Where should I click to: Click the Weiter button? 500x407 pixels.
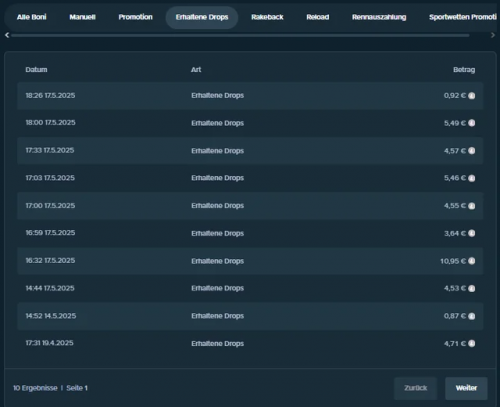click(x=466, y=388)
